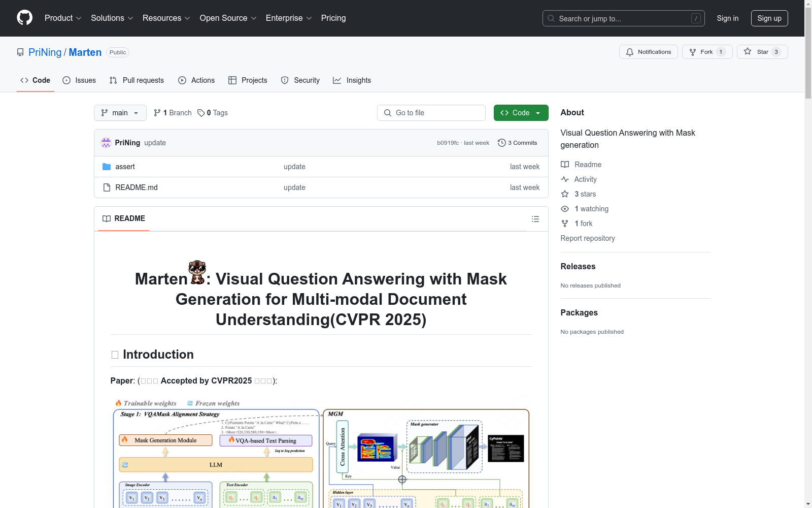Screen dimensions: 812x508
Task: Open the Releases section heading
Action: [578, 266]
